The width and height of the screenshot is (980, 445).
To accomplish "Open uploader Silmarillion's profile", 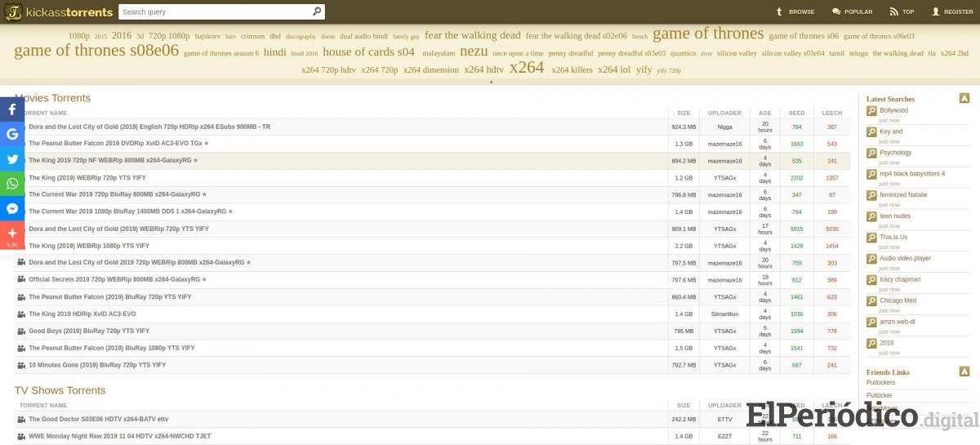I will pyautogui.click(x=724, y=314).
